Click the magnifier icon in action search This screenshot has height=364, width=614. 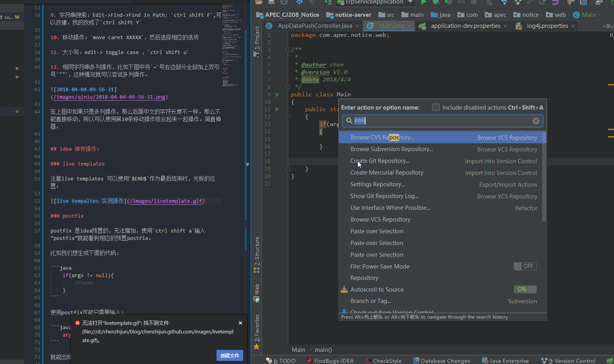349,121
